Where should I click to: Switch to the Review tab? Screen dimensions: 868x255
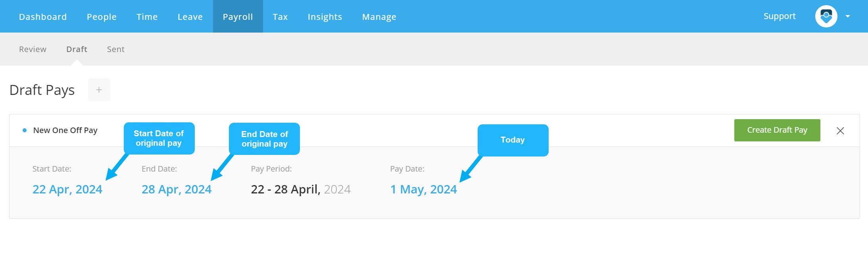(33, 49)
